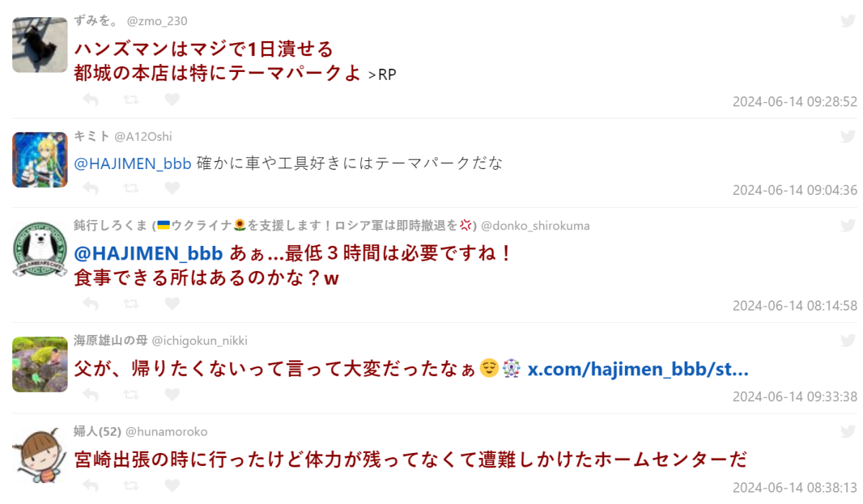
Task: Click Twitter bird icon on @ichigokun_nikki tweet
Action: 848,340
